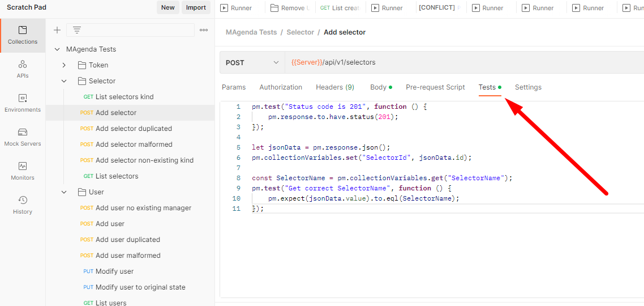Select the Add selector duplicated request
Screen dimensions: 644x306
[134, 129]
